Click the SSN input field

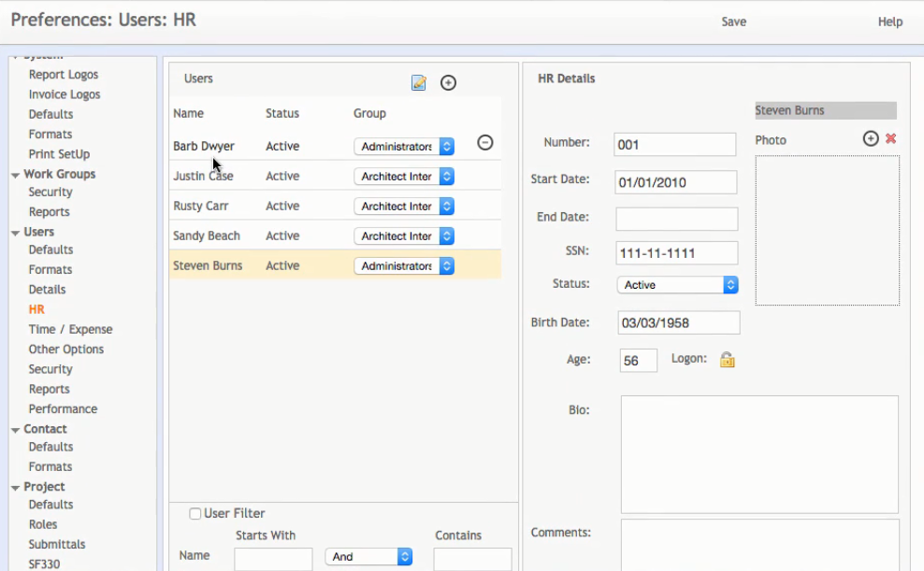676,253
